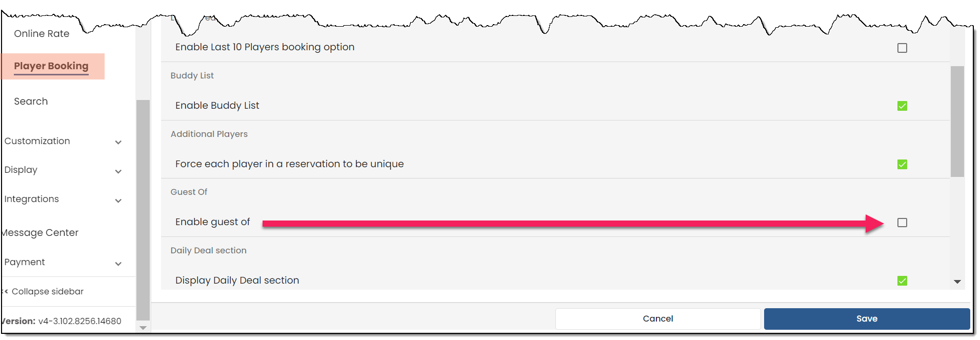This screenshot has height=340, width=980.
Task: Open the Online Rate menu item
Action: pos(42,33)
